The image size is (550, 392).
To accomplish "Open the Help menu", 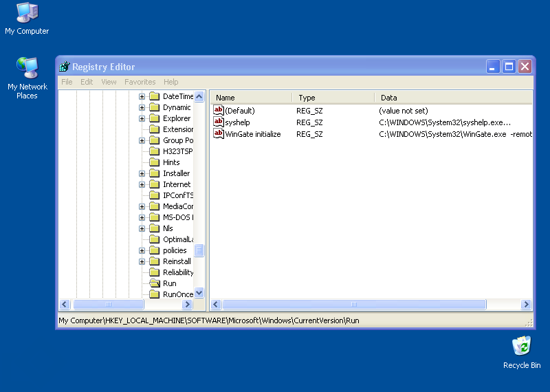I will click(170, 82).
